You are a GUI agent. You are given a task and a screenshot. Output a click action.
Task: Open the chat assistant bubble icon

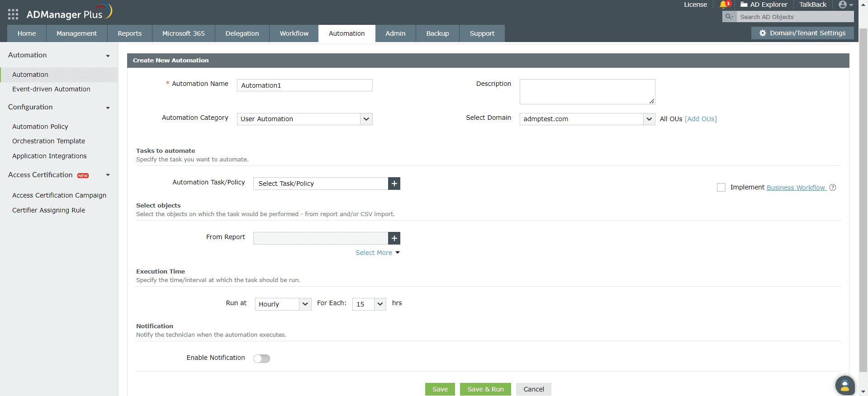tap(845, 386)
